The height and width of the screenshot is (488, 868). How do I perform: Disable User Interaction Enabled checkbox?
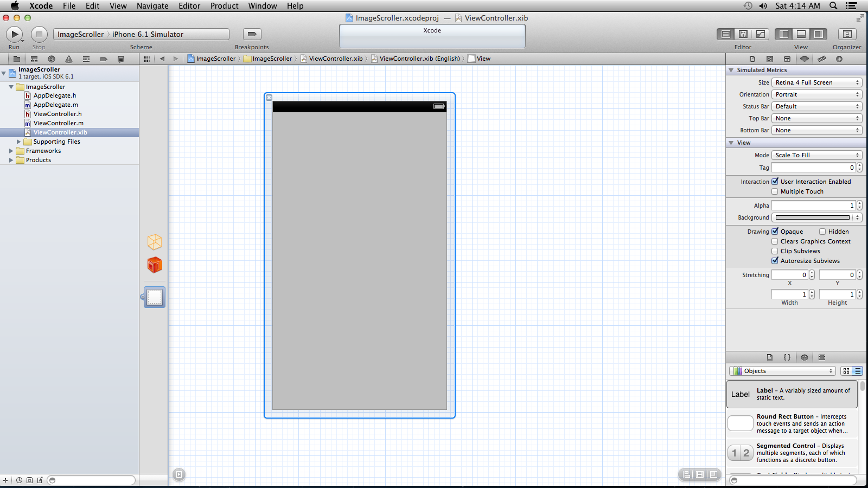pos(775,182)
